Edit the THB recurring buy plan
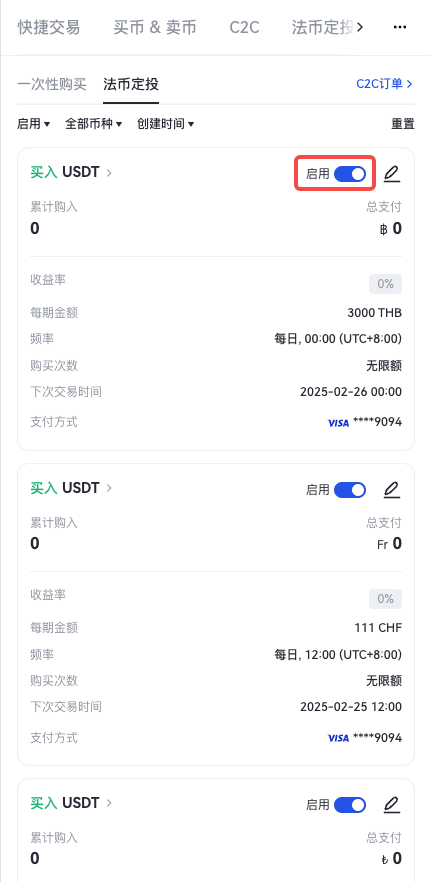The width and height of the screenshot is (431, 882). [392, 174]
